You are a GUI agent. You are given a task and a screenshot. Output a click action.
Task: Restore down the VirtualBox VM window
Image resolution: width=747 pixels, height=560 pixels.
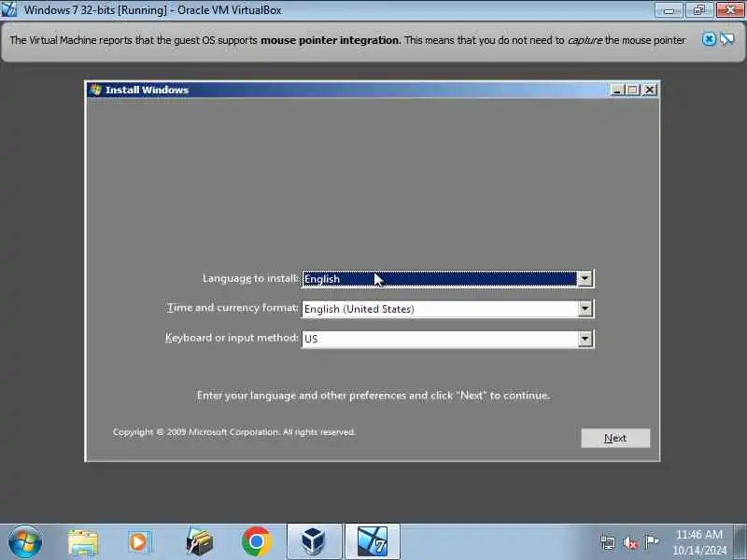(x=698, y=9)
